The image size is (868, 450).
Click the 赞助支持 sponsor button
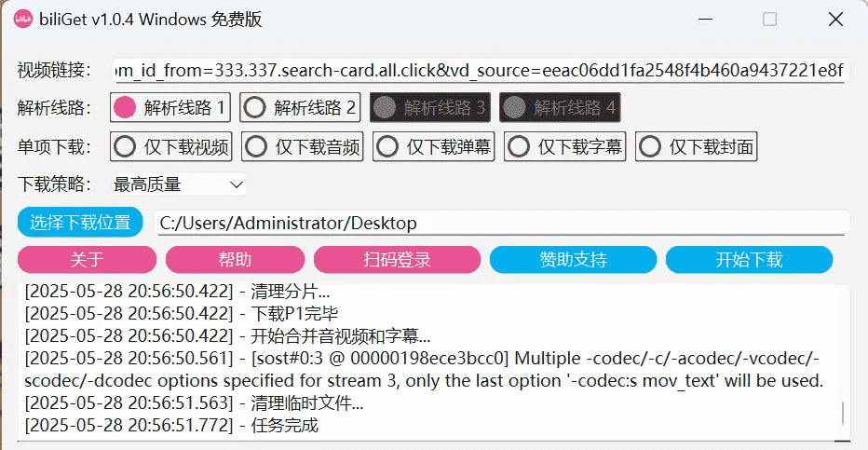point(573,259)
